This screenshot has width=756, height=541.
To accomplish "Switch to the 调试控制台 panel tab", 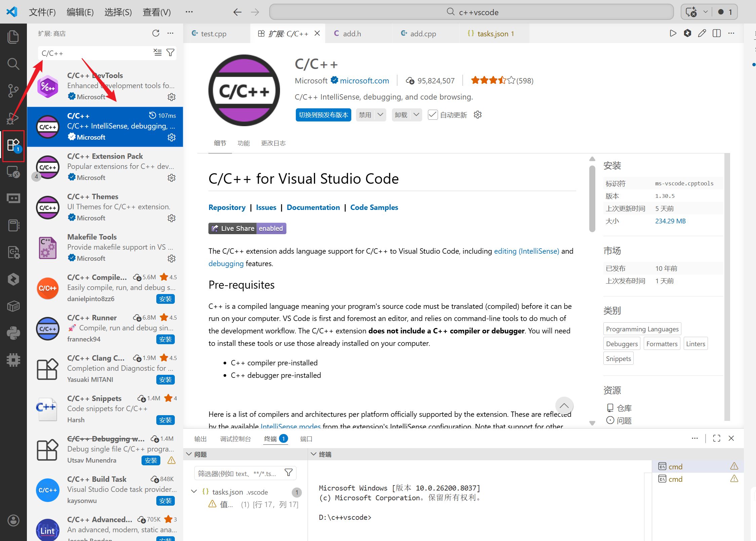I will (235, 439).
